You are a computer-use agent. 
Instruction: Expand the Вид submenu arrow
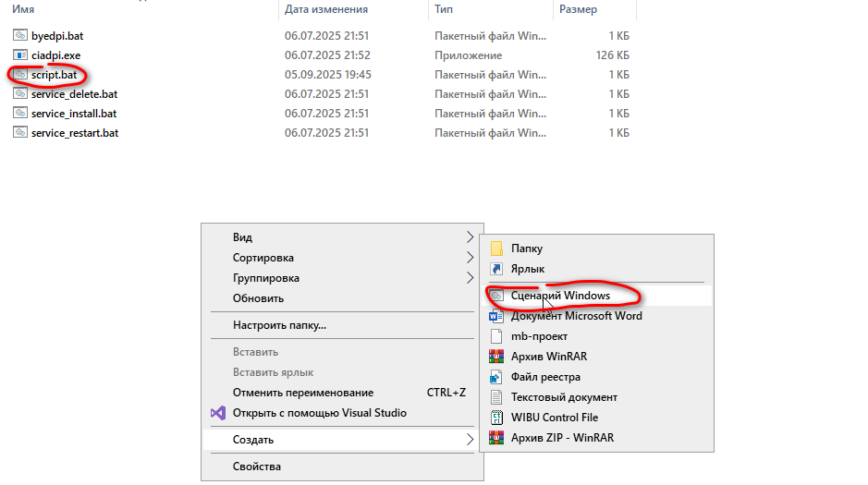tap(470, 237)
